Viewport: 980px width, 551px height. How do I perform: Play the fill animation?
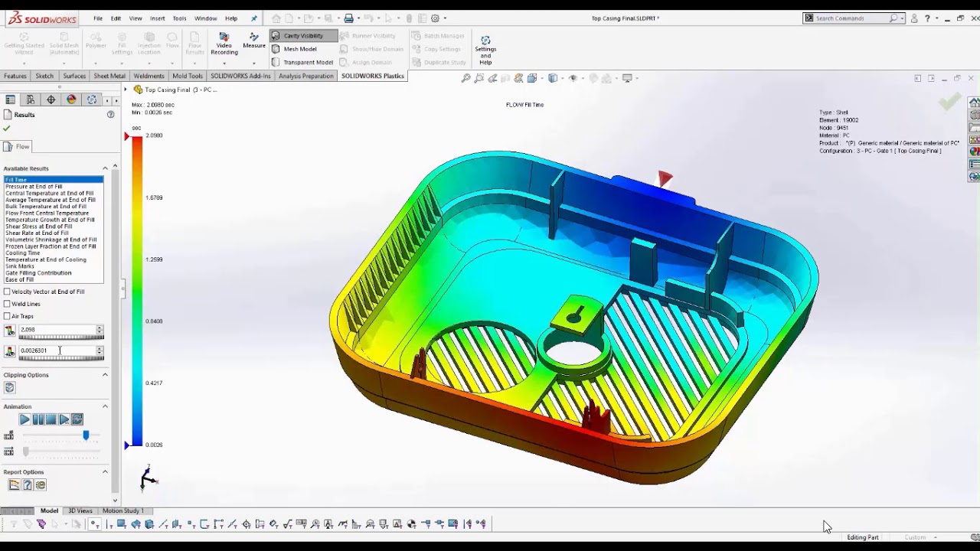pyautogui.click(x=24, y=419)
